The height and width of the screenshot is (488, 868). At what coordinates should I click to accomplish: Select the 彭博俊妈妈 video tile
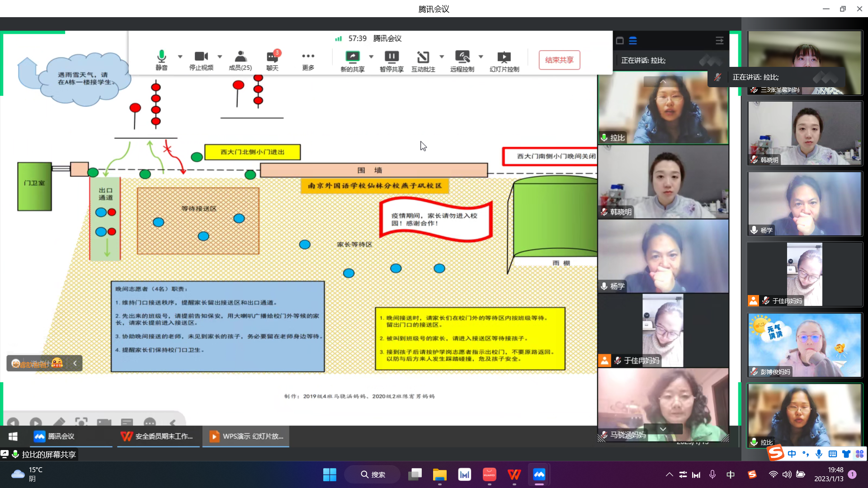805,345
